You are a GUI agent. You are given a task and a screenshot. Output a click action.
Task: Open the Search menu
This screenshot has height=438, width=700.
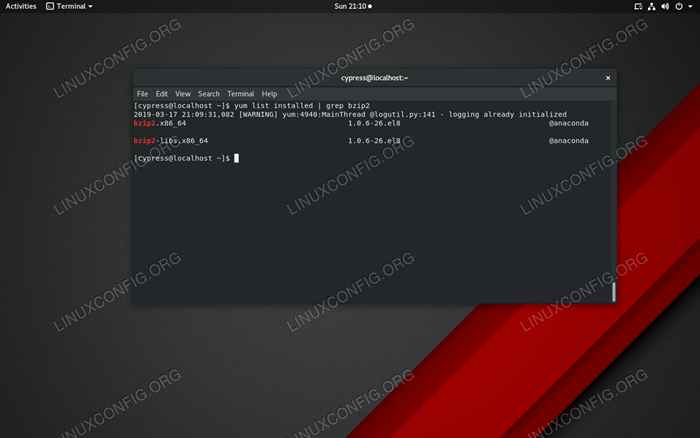click(209, 94)
